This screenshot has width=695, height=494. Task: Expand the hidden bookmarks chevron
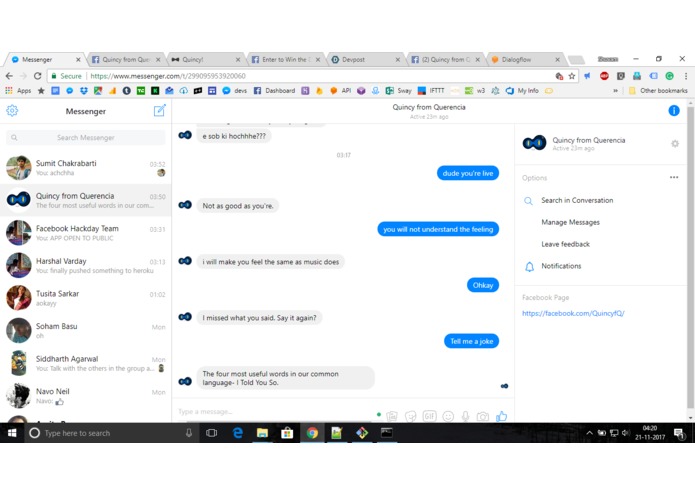pos(615,90)
